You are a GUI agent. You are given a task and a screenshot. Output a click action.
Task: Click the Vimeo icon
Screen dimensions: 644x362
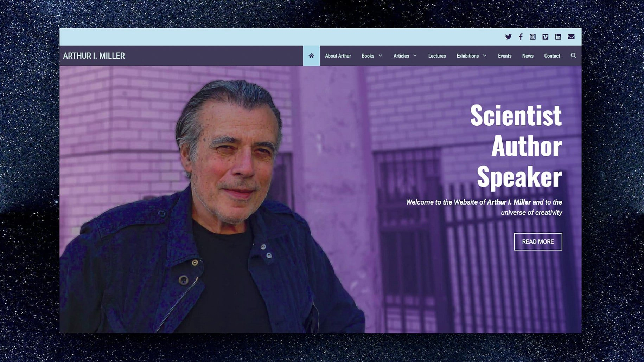[545, 37]
